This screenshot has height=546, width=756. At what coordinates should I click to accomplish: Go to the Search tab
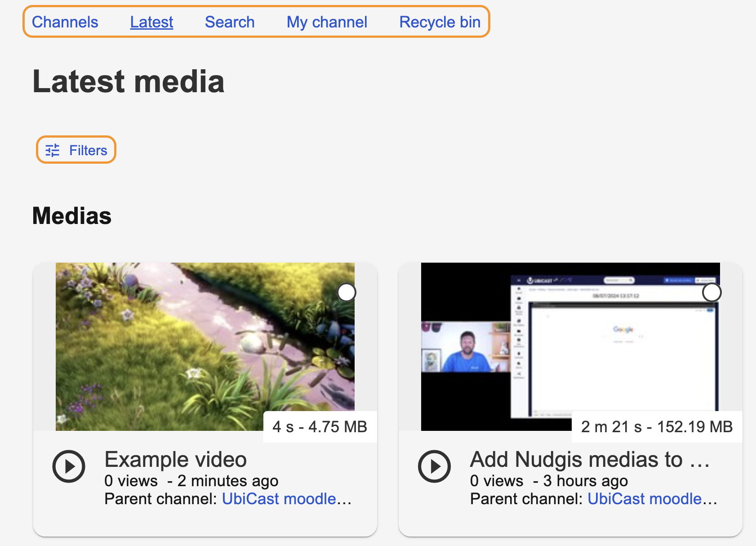pyautogui.click(x=230, y=22)
